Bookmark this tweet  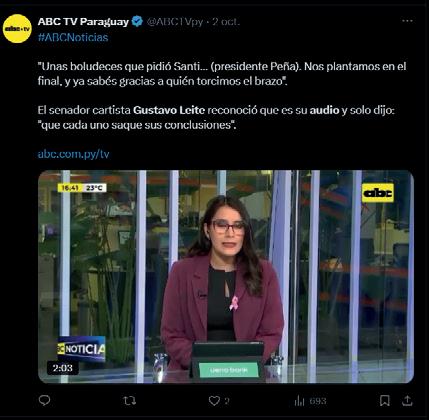click(x=385, y=401)
